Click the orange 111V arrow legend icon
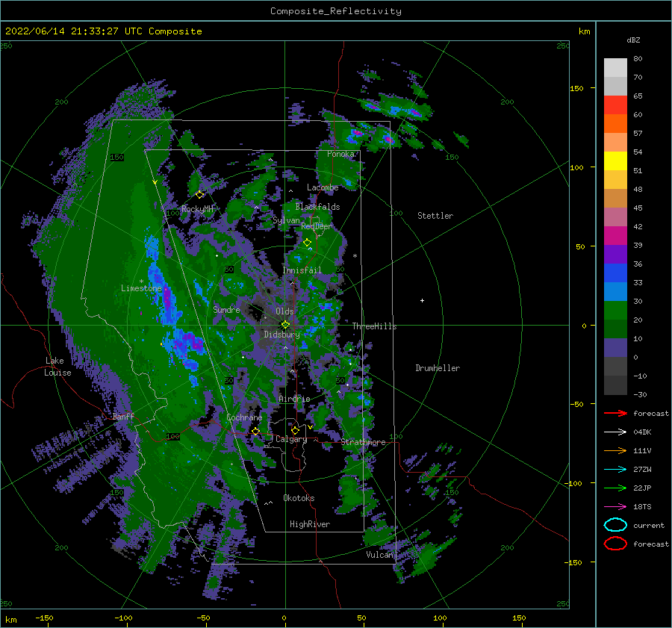 tap(615, 450)
